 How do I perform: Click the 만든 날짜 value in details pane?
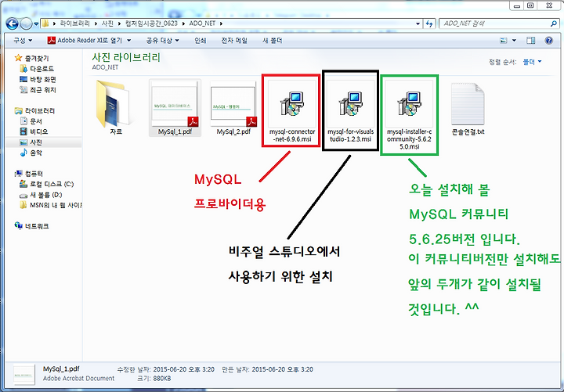pyautogui.click(x=282, y=369)
